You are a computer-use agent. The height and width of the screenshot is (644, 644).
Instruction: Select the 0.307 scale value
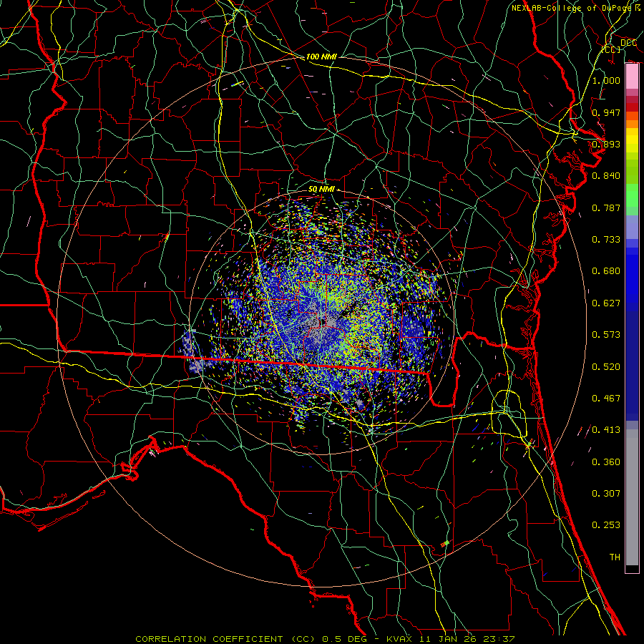pyautogui.click(x=606, y=494)
